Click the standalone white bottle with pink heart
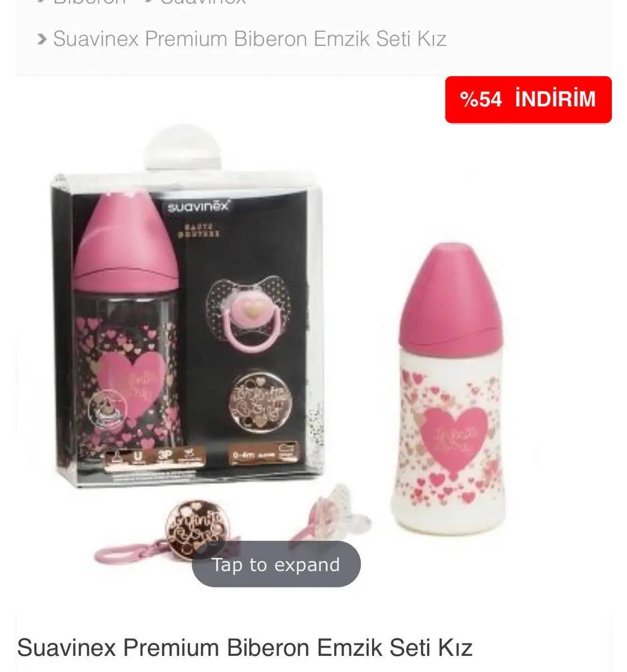 click(453, 389)
